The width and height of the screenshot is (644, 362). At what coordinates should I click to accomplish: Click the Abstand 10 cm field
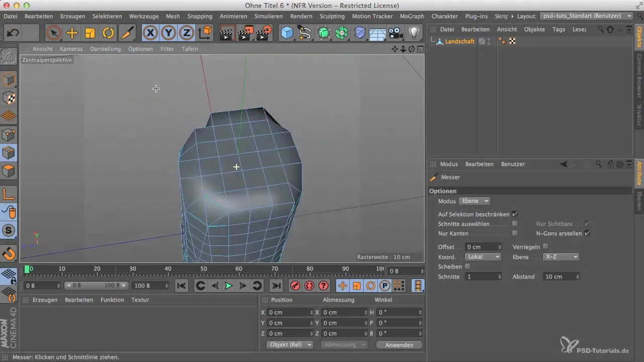561,277
